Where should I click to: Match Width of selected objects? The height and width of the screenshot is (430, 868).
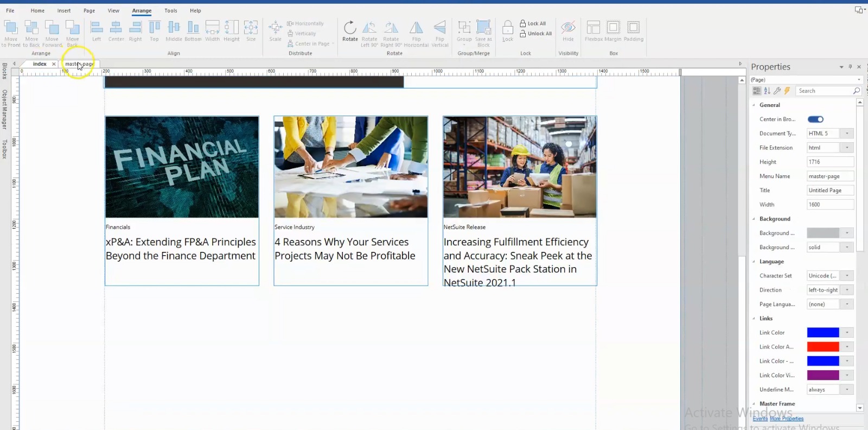coord(213,27)
